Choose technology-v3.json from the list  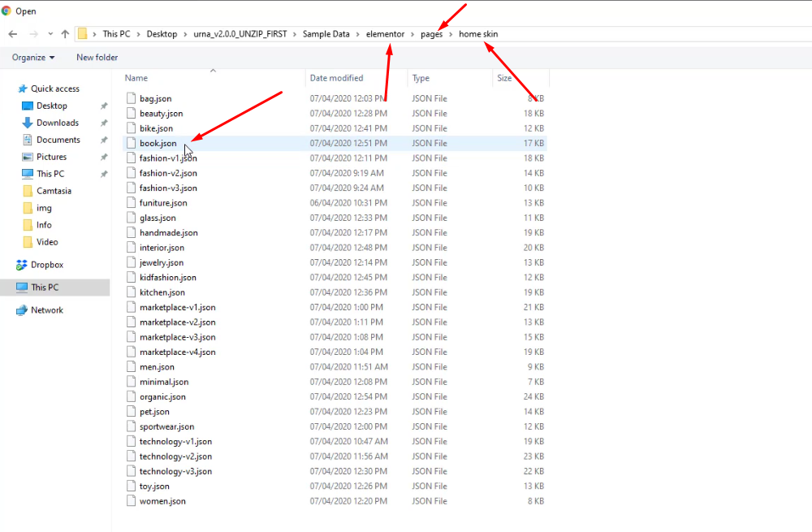[175, 472]
